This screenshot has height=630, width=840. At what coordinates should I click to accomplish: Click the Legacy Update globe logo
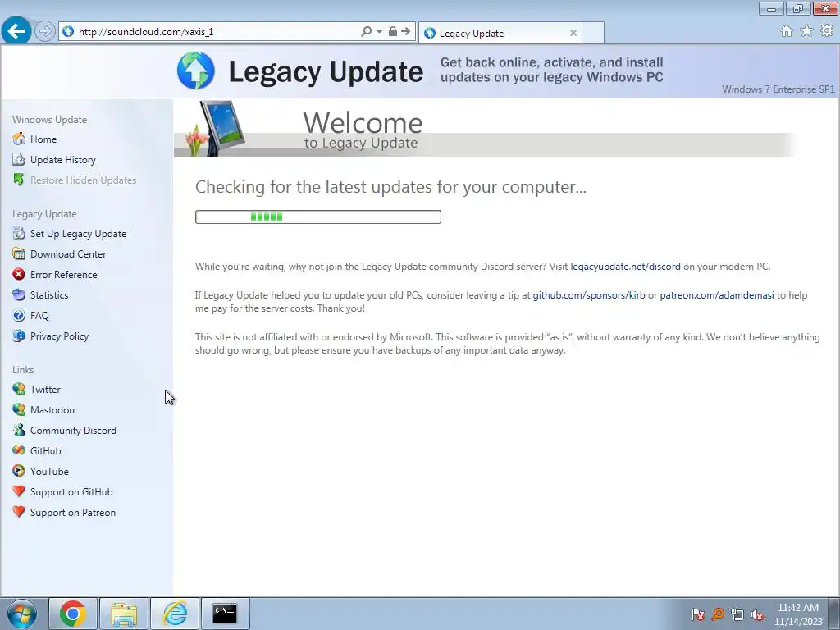click(196, 71)
